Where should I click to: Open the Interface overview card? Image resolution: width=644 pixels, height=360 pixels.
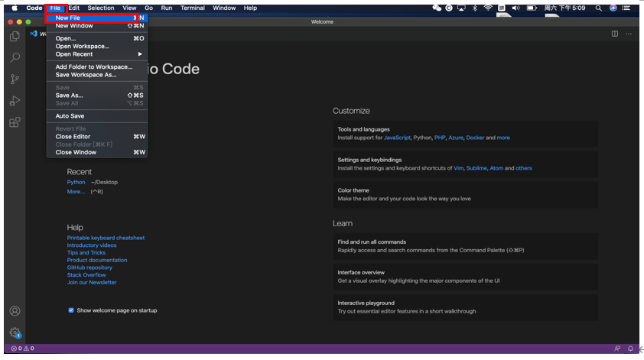(465, 277)
